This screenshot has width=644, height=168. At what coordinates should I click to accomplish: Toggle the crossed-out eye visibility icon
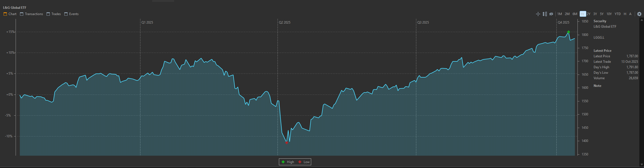pyautogui.click(x=551, y=14)
